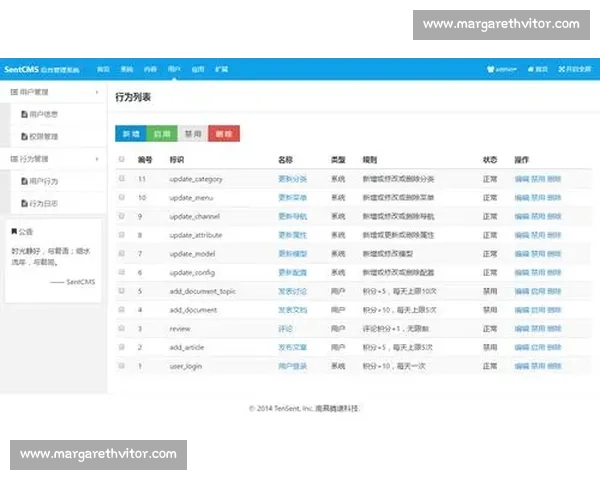
Task: Check the box for update_channel row
Action: click(122, 216)
